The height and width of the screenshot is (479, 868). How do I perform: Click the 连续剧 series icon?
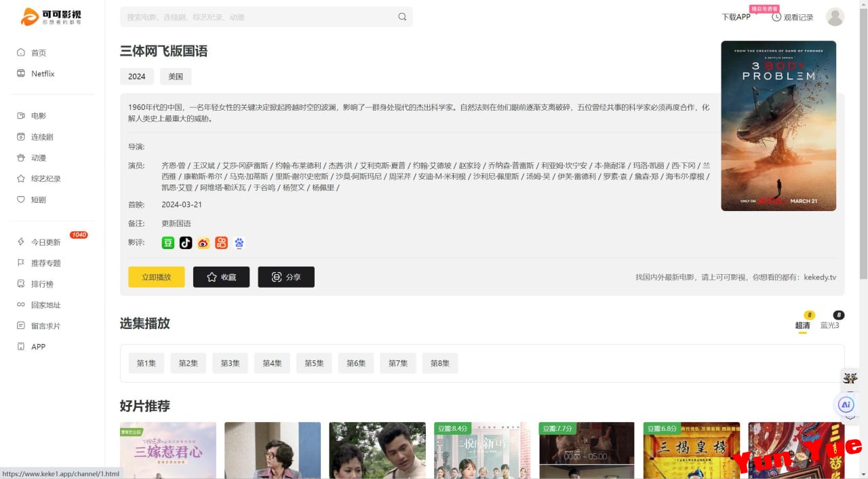click(21, 137)
